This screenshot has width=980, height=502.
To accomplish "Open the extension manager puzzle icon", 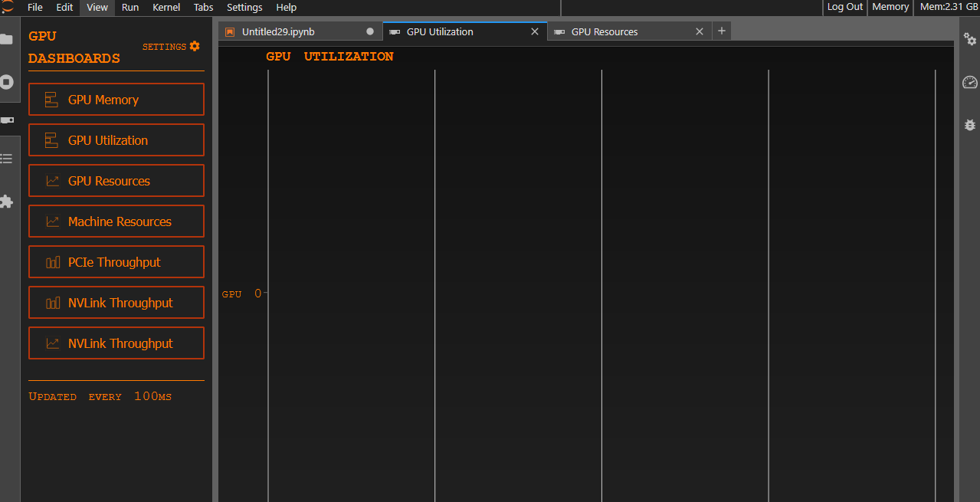I will point(7,202).
